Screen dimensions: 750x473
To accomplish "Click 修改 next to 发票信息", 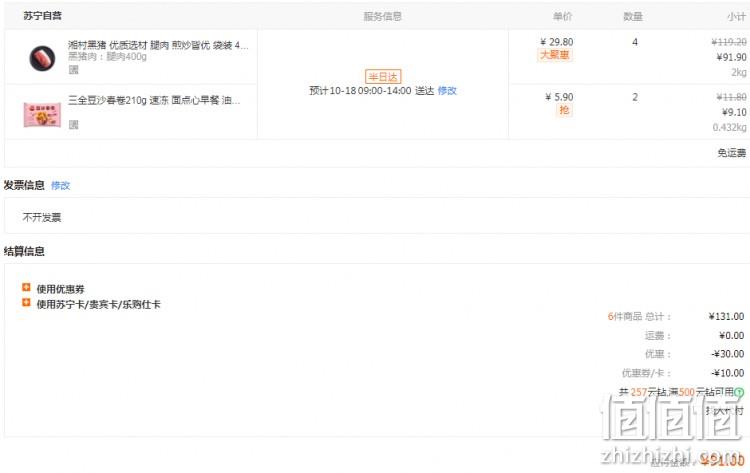I will (60, 186).
